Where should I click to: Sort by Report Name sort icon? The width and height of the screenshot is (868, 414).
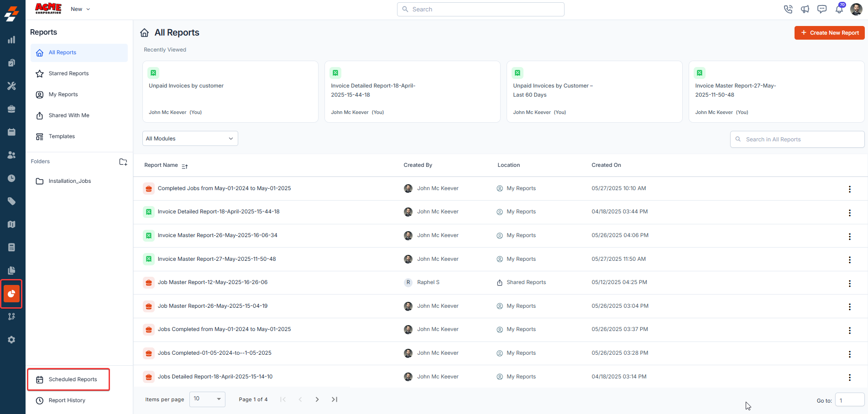pos(185,166)
